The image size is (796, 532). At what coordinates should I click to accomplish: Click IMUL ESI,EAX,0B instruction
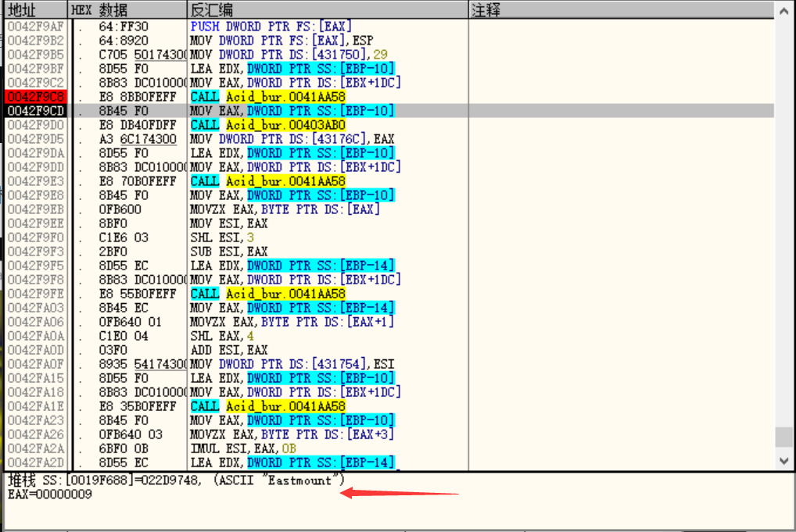(x=242, y=448)
